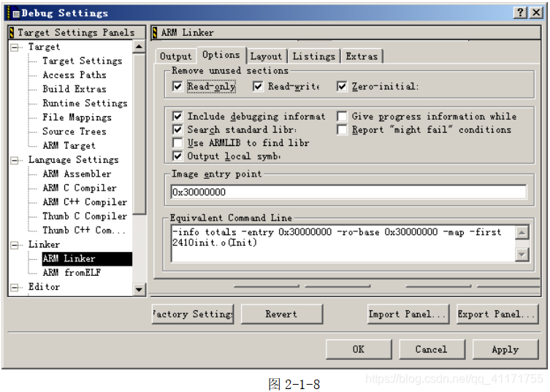
Task: Select Build Extras in the tree
Action: 75,89
